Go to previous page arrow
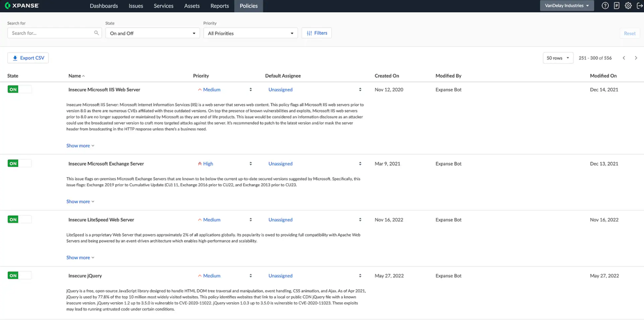The image size is (644, 320). (x=624, y=58)
